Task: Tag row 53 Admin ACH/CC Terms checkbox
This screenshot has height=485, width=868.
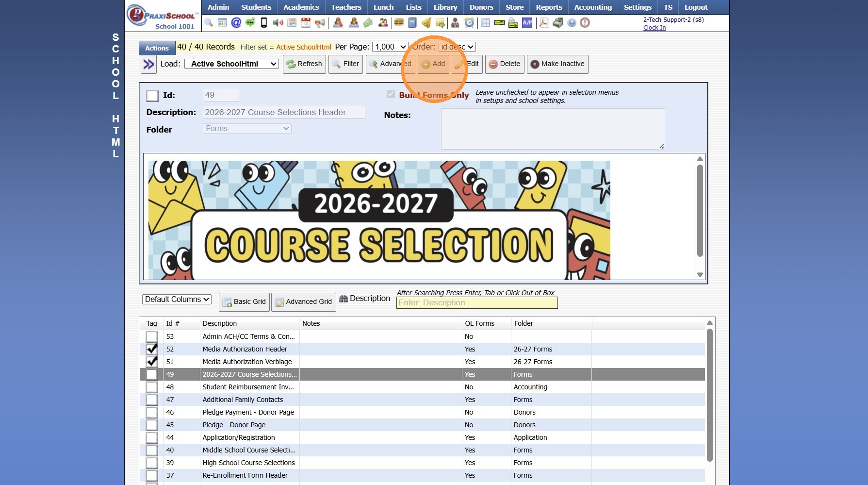Action: coord(152,336)
